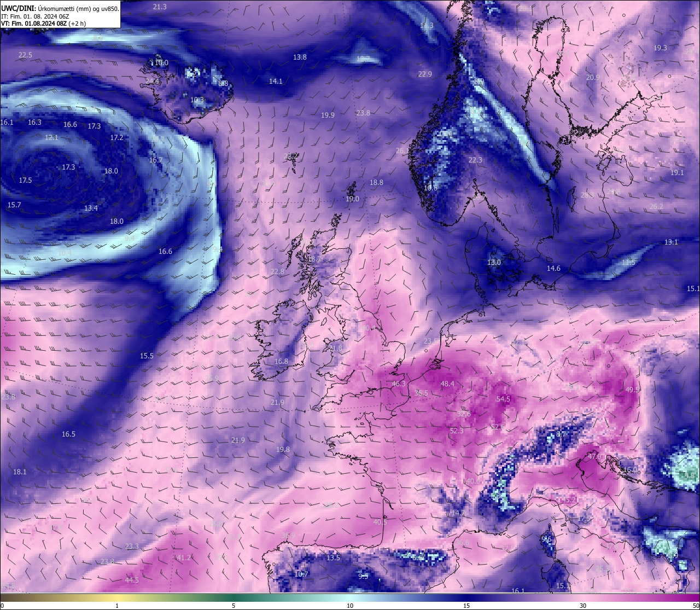The height and width of the screenshot is (610, 700).
Task: Click the VT valid time 08Z line
Action: pos(43,24)
